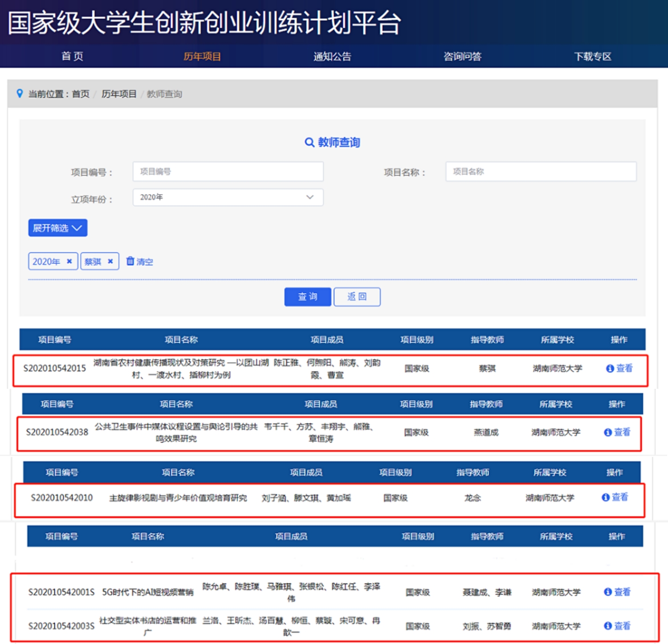This screenshot has height=644, width=668.
Task: View details of project S202010542010
Action: coord(615,497)
